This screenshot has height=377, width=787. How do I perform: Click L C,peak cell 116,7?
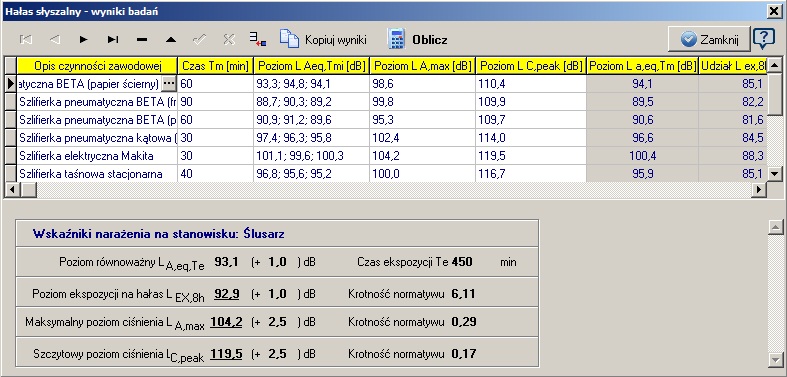click(x=531, y=174)
